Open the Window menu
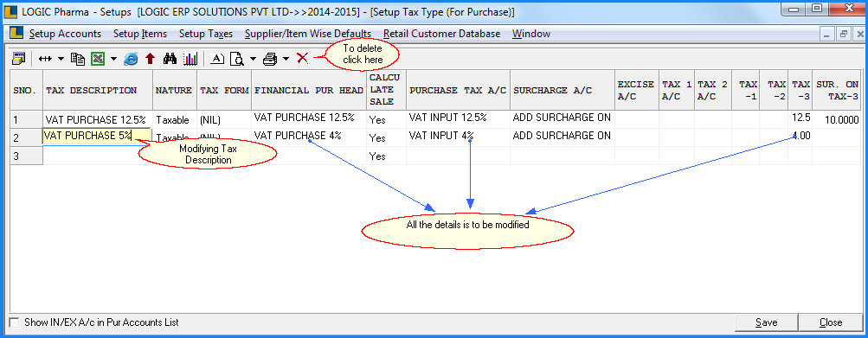Screen dimensions: 868x338 click(x=531, y=34)
